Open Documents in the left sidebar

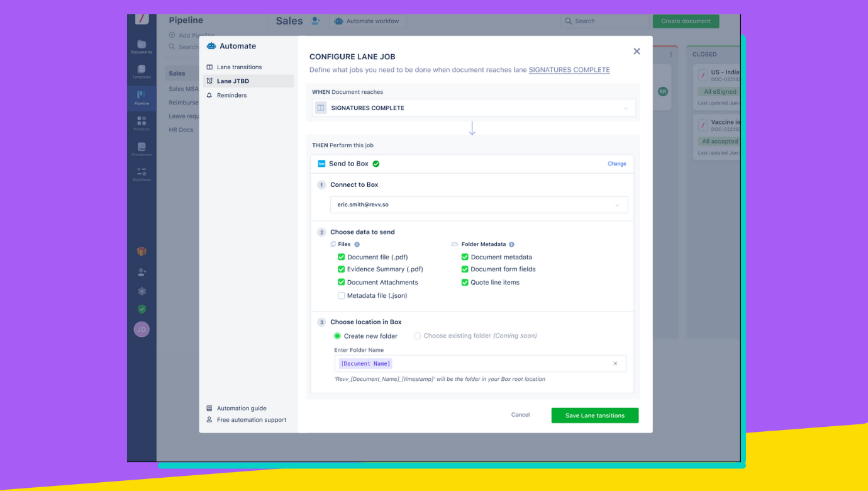142,46
